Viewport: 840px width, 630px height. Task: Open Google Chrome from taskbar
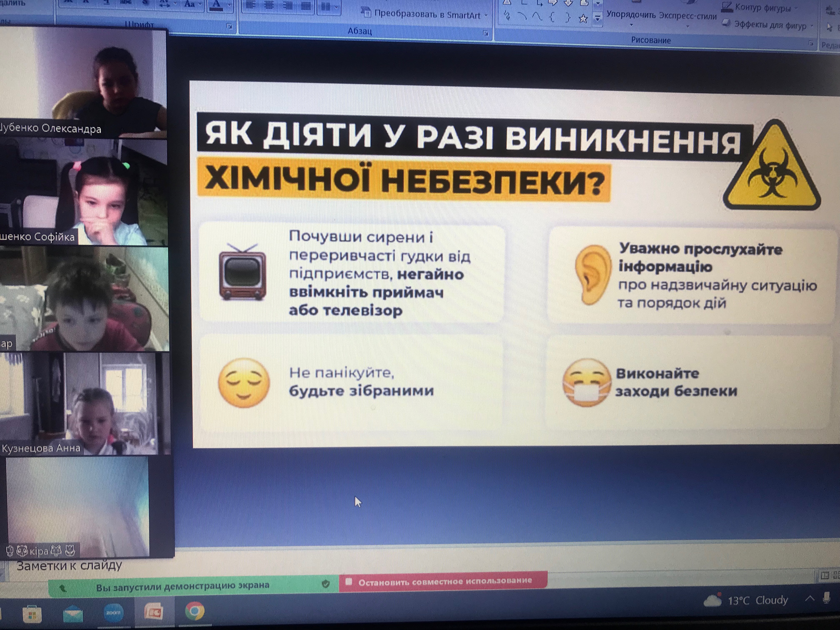click(195, 611)
